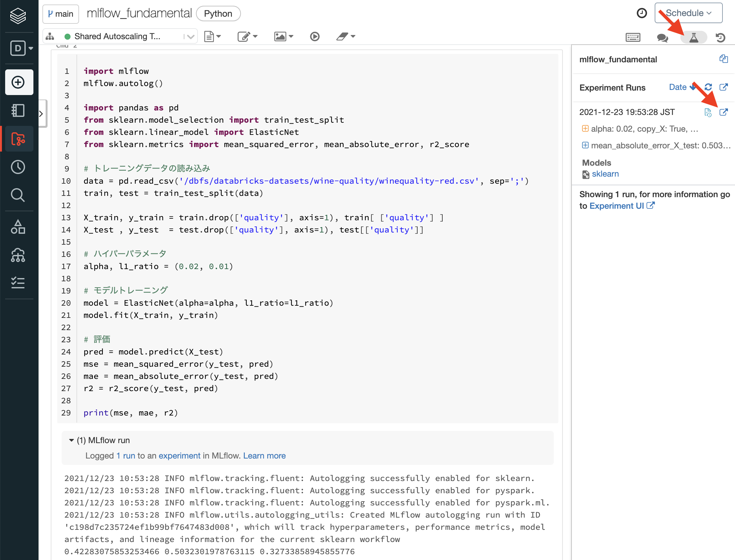This screenshot has height=560, width=735.
Task: Expand the mean_absolute_error metrics row
Action: tap(585, 145)
